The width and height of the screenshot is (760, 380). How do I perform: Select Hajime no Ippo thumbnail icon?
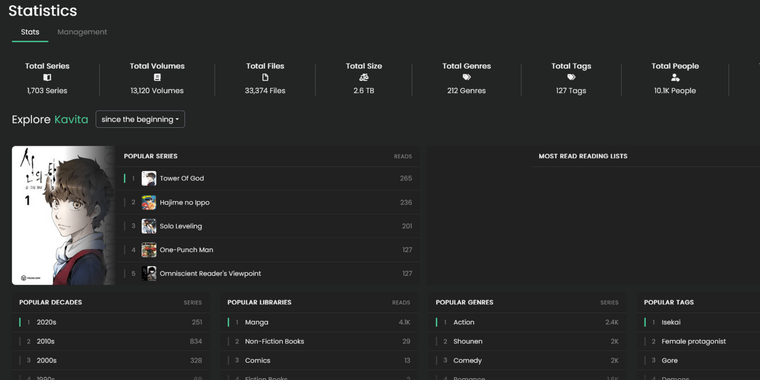coord(149,203)
